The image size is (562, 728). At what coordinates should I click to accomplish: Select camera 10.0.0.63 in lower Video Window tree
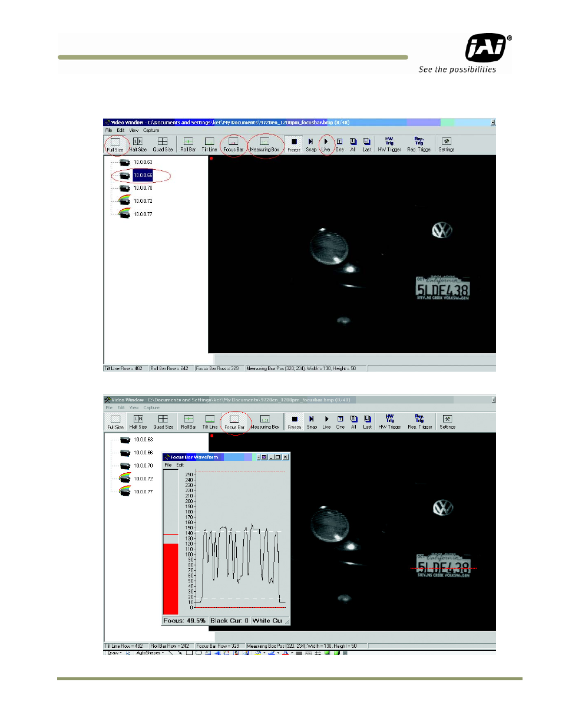tap(137, 440)
